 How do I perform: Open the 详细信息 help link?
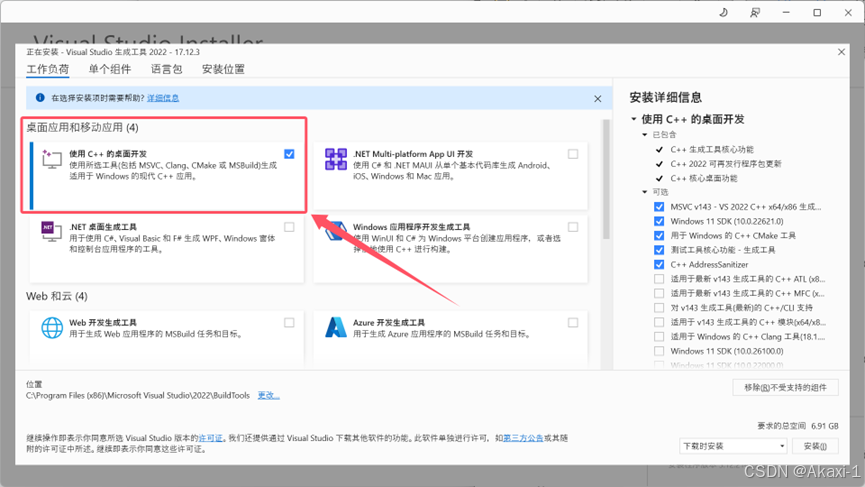click(163, 98)
